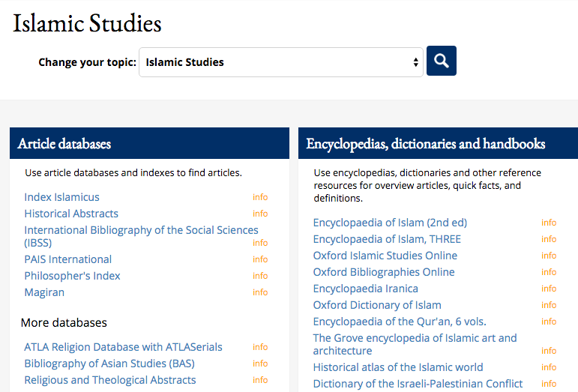Show info for Philosopher's Index
The height and width of the screenshot is (392, 578).
click(260, 276)
